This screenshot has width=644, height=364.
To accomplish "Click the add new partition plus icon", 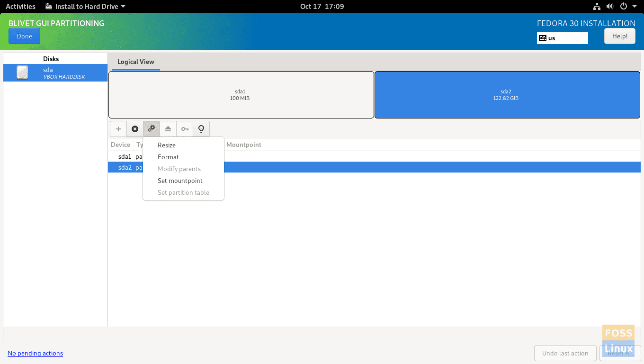I will [118, 128].
